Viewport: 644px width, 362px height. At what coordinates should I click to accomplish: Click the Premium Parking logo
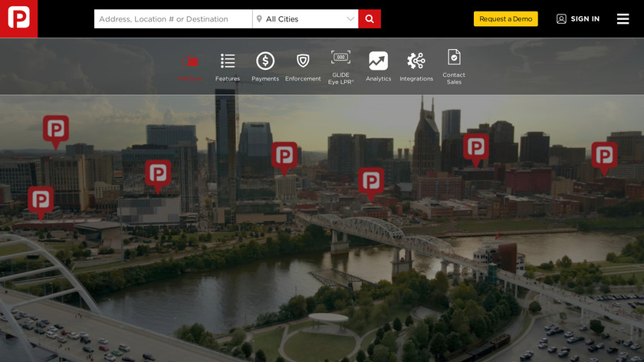18,18
